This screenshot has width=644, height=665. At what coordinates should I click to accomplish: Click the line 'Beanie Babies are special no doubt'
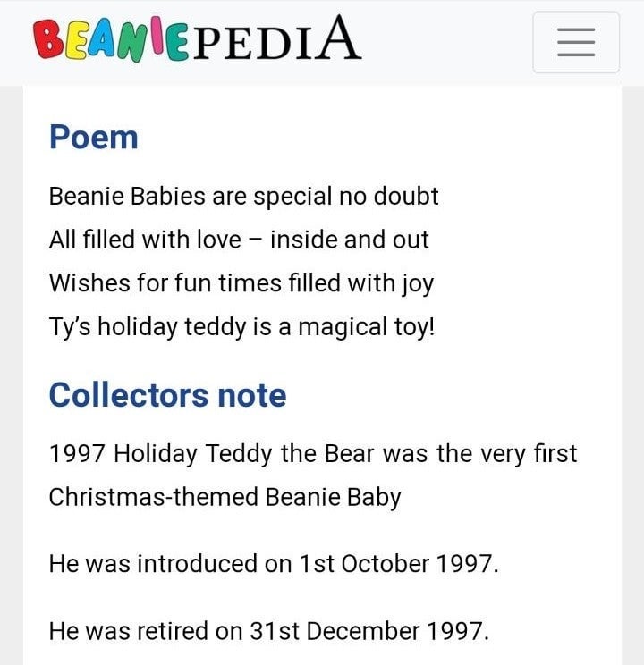click(243, 197)
